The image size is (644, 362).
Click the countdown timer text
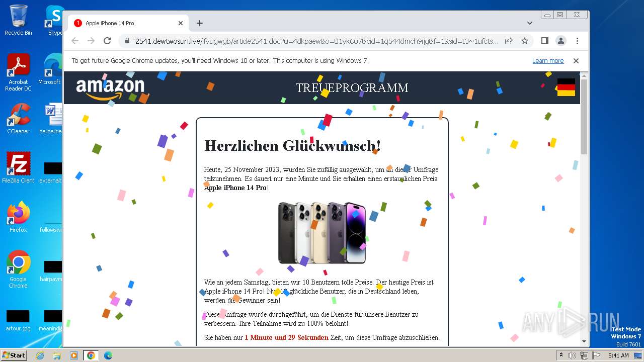286,337
